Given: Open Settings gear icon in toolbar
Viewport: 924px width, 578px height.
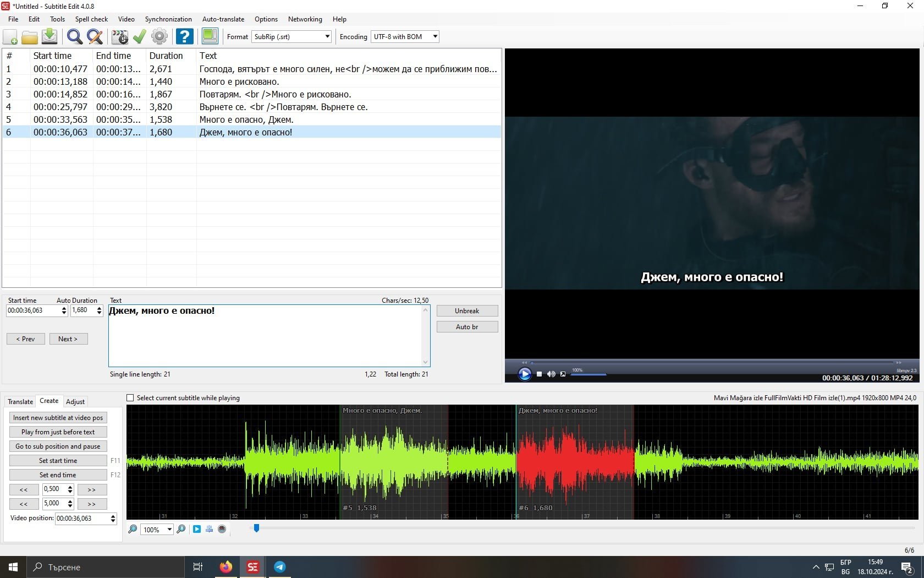Looking at the screenshot, I should [159, 37].
